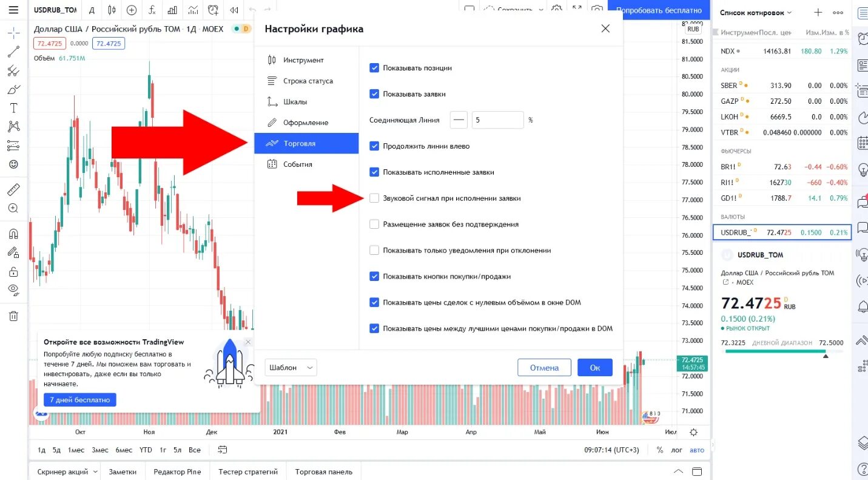Click the Ок button
This screenshot has height=480, width=868.
(x=594, y=368)
